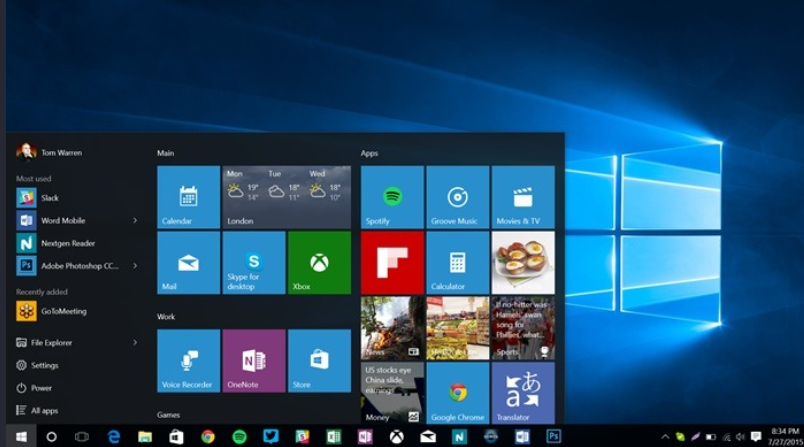Open Xbox app on taskbar
The image size is (804, 447).
(396, 437)
